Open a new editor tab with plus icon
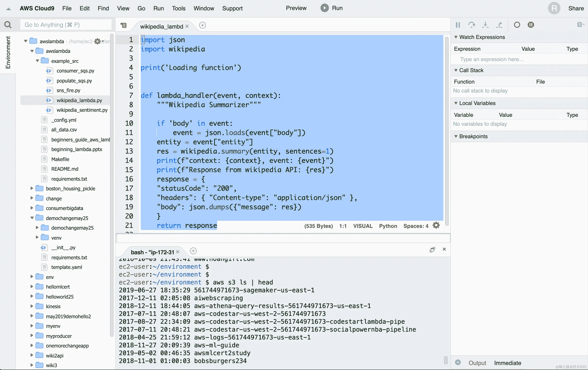 (x=202, y=25)
